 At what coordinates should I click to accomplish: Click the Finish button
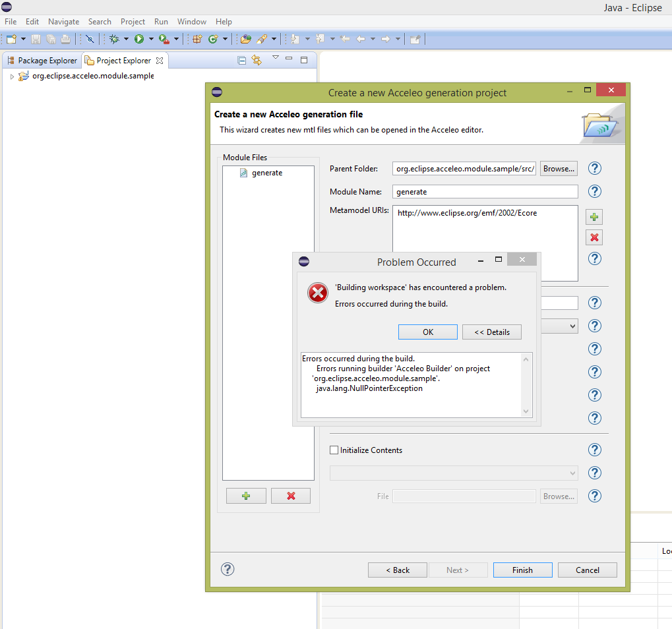pyautogui.click(x=522, y=570)
